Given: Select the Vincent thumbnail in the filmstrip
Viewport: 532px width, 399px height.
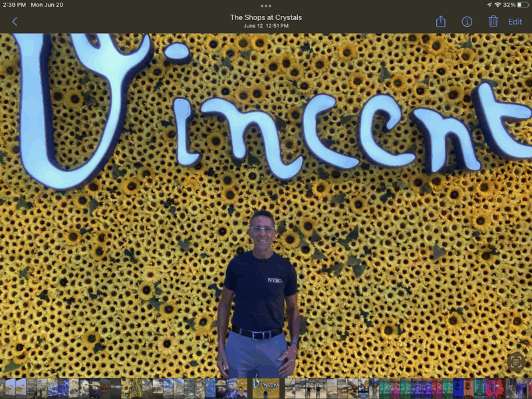Looking at the screenshot, I should [x=266, y=388].
